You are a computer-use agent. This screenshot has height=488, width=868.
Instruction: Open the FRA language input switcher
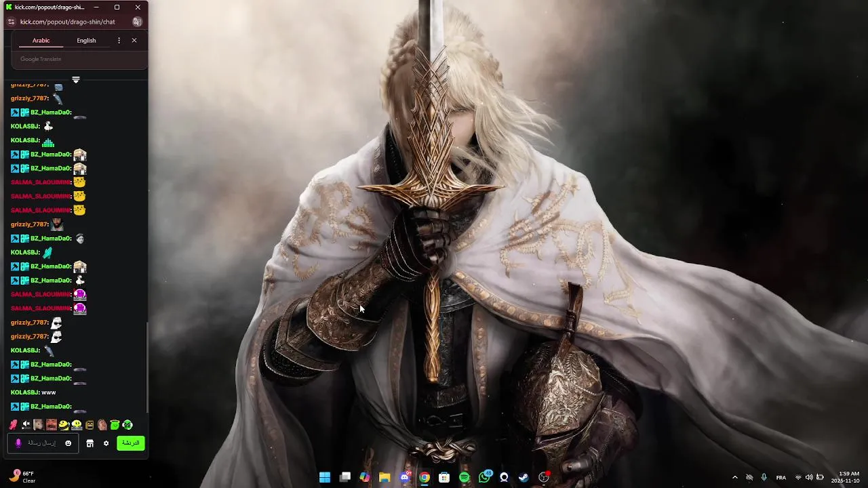click(781, 477)
